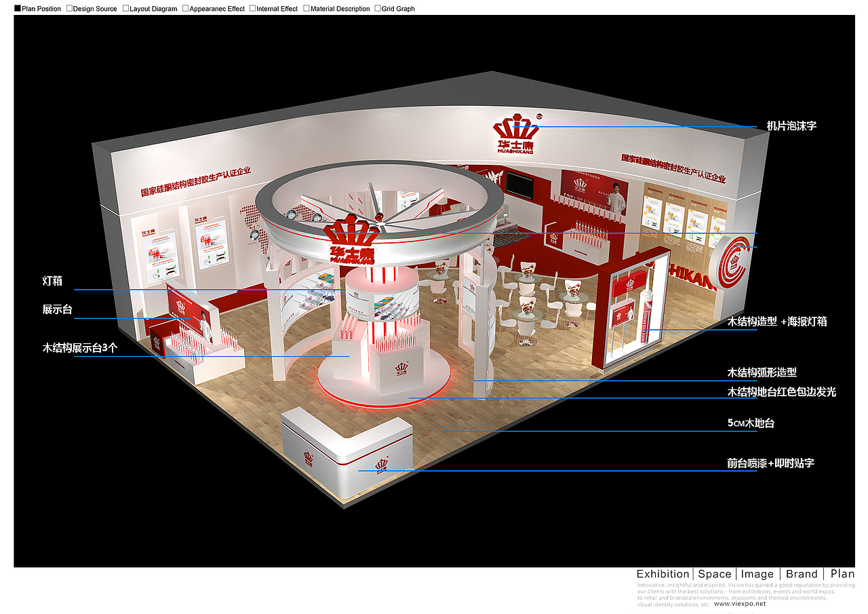Screen dimensions: 868x614
Task: Turn on the Grid Graph checkbox
Action: 378,9
